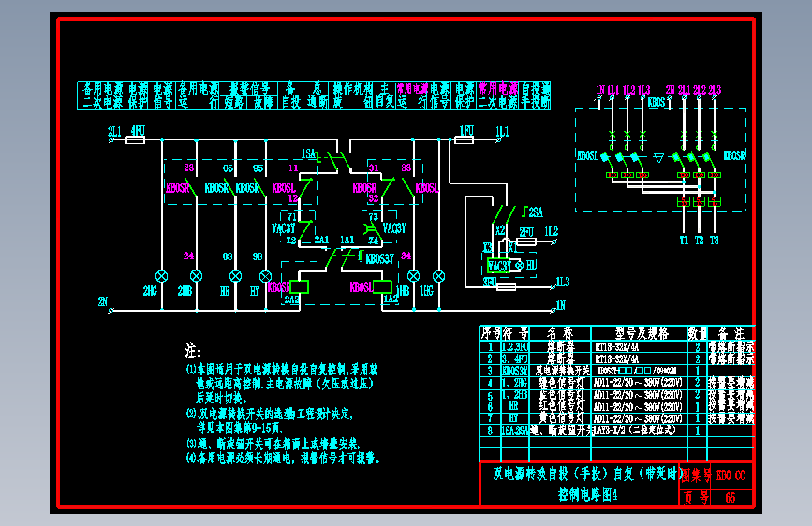Select the 1FU fuse symbol
This screenshot has width=812, height=526.
pyautogui.click(x=464, y=139)
